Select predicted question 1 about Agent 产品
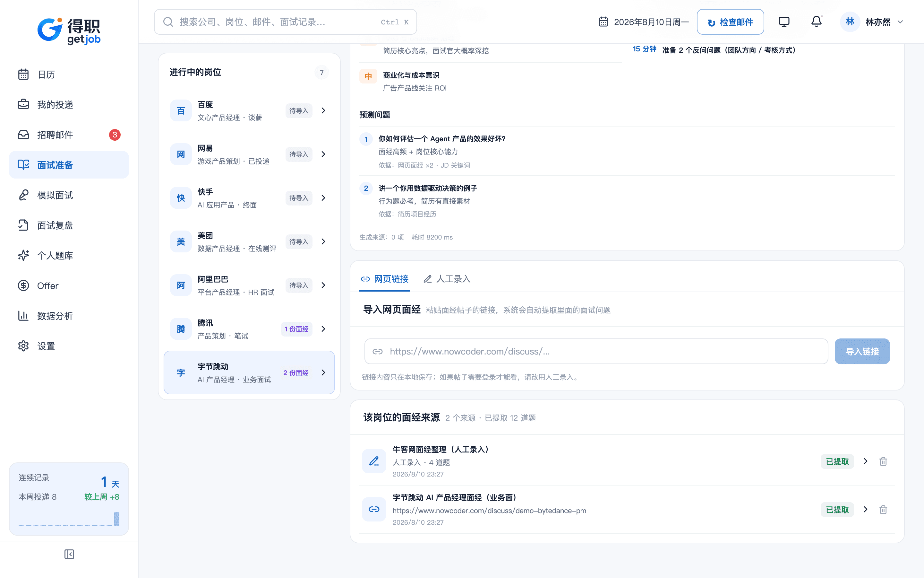The width and height of the screenshot is (924, 578). 627,151
